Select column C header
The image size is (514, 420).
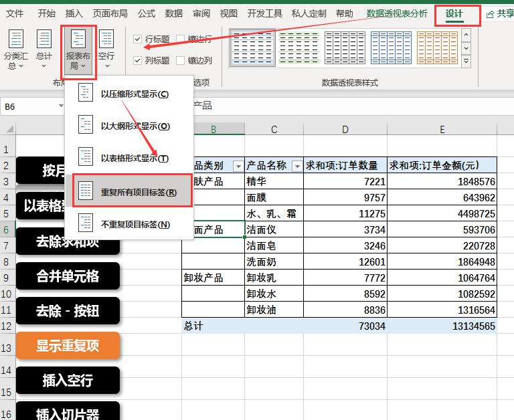pos(274,129)
